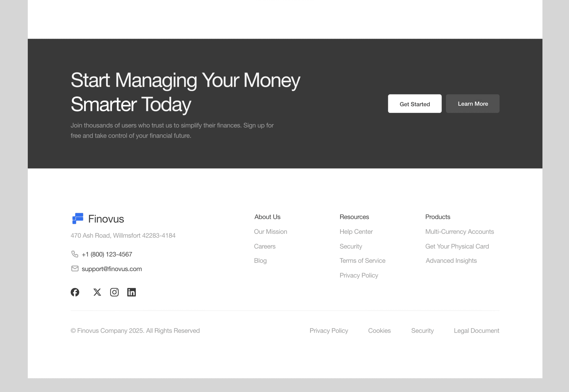Click the address 470 Ash Road text
569x392 pixels.
[x=123, y=236]
